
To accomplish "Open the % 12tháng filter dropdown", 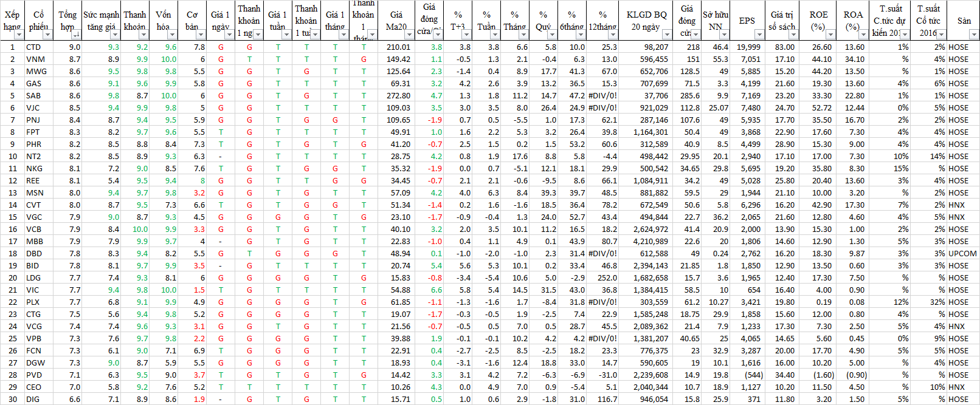I will 613,35.
